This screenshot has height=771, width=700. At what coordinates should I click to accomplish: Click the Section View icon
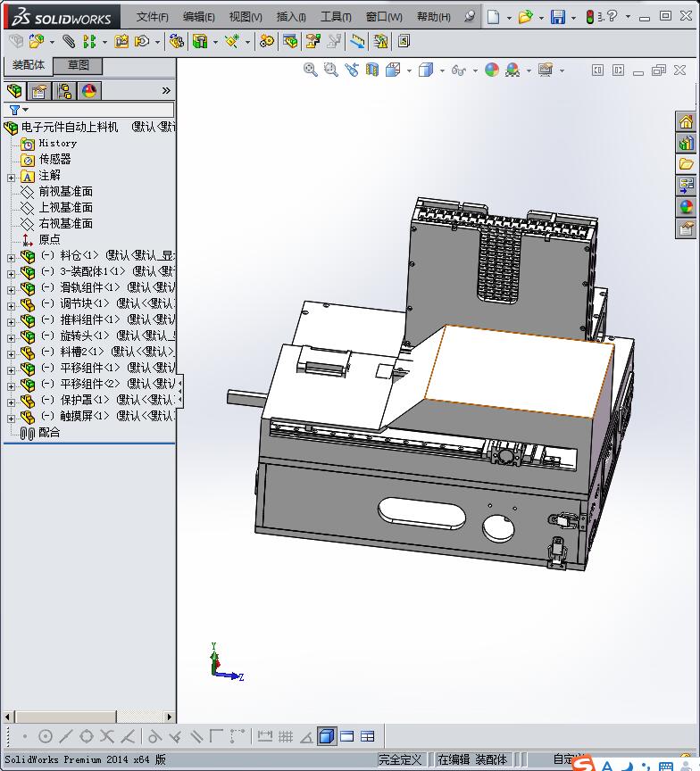point(372,70)
